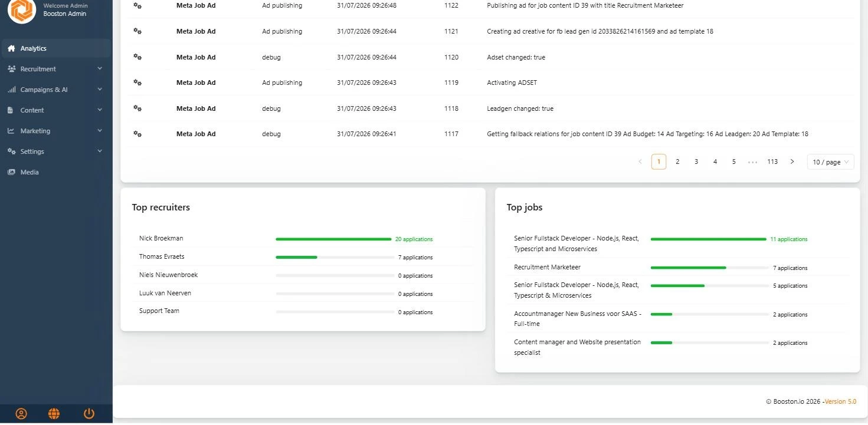Expand the Campaigns & AI menu
The image size is (868, 425).
point(55,90)
